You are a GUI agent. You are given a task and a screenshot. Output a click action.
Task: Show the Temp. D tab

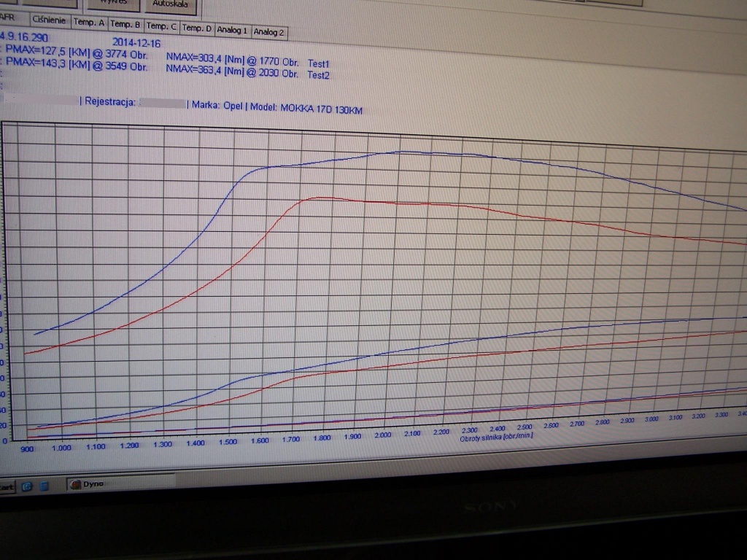pos(196,28)
